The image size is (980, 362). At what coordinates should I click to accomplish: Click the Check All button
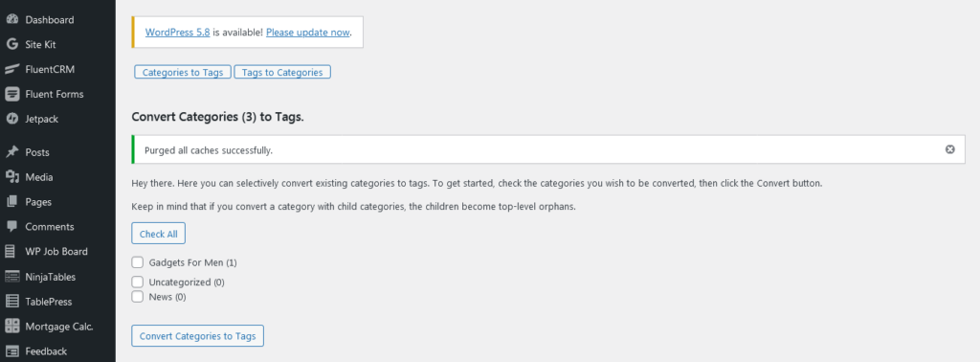[158, 234]
